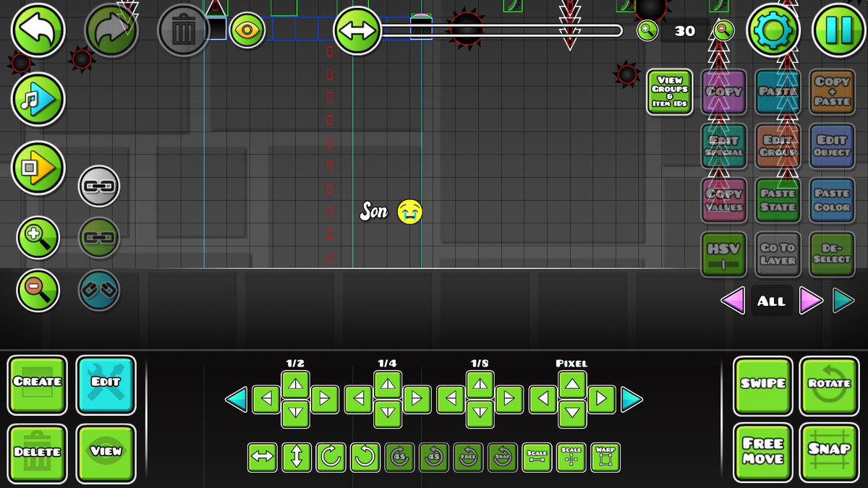
Task: Click the trash can delete-selected icon
Action: tap(184, 30)
